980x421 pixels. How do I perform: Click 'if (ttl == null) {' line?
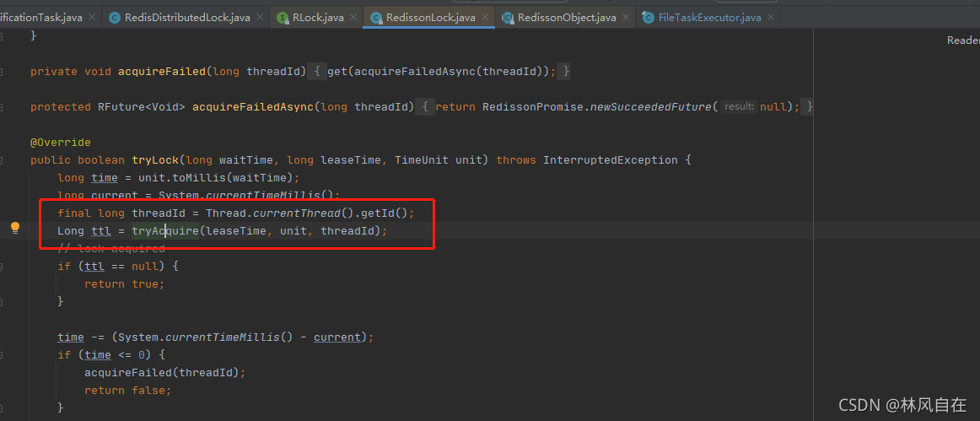coord(118,267)
